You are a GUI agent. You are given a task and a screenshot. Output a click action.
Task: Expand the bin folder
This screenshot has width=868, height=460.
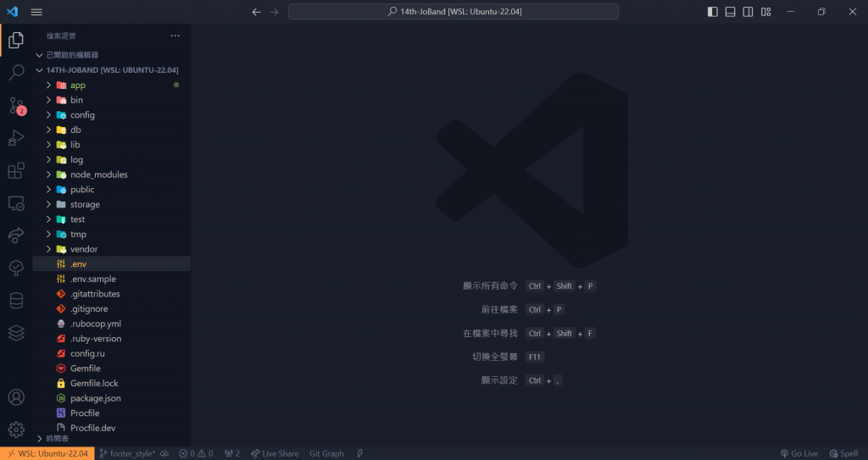point(112,100)
